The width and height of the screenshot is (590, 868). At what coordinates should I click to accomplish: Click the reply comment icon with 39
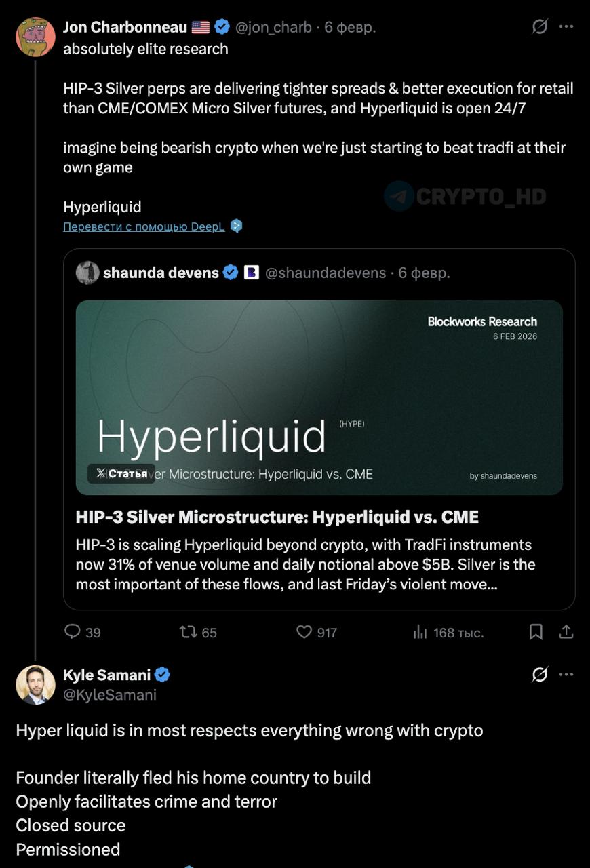[73, 632]
